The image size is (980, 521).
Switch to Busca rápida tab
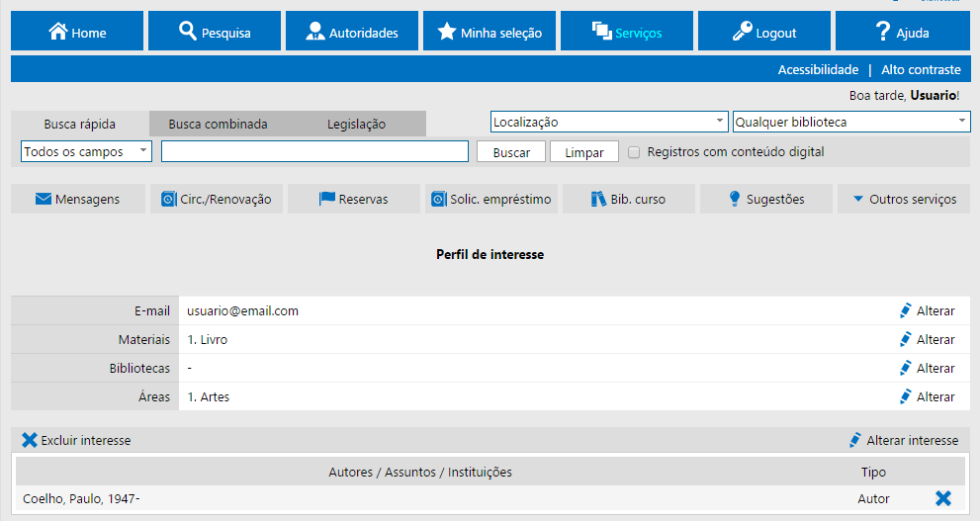pyautogui.click(x=79, y=125)
